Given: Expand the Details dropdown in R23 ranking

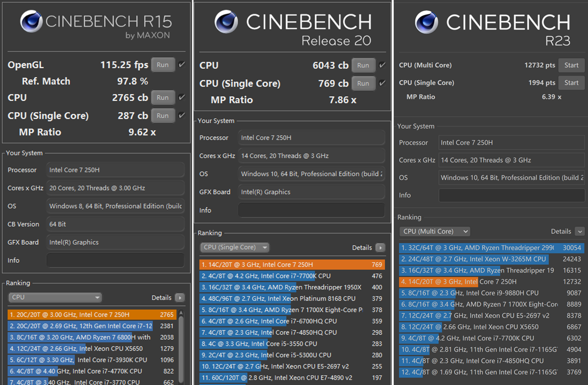Looking at the screenshot, I should (580, 232).
